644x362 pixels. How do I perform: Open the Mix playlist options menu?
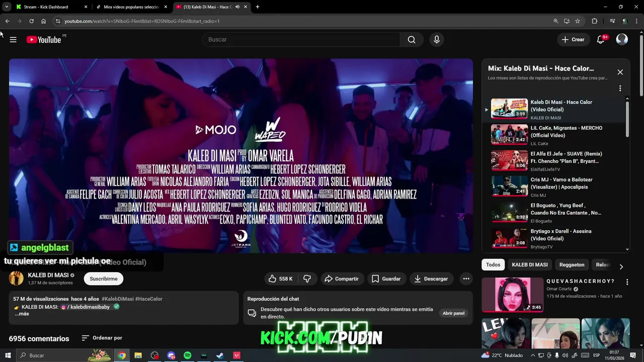tap(620, 88)
